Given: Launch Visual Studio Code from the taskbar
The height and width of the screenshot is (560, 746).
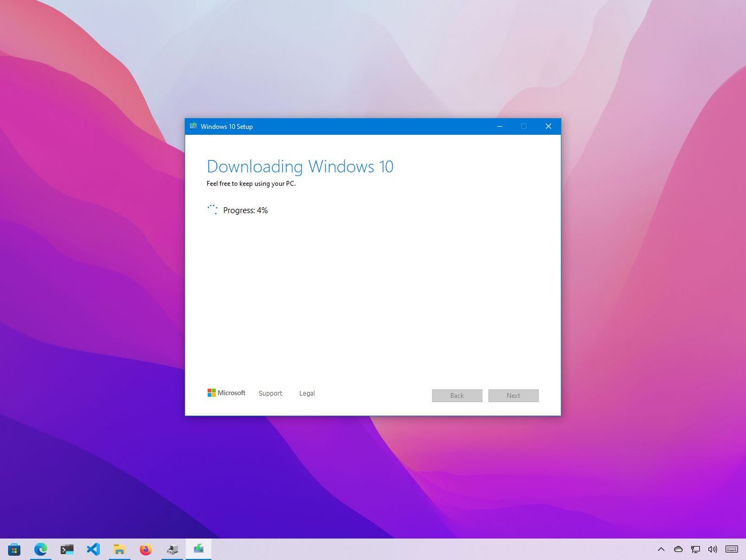Looking at the screenshot, I should tap(93, 549).
